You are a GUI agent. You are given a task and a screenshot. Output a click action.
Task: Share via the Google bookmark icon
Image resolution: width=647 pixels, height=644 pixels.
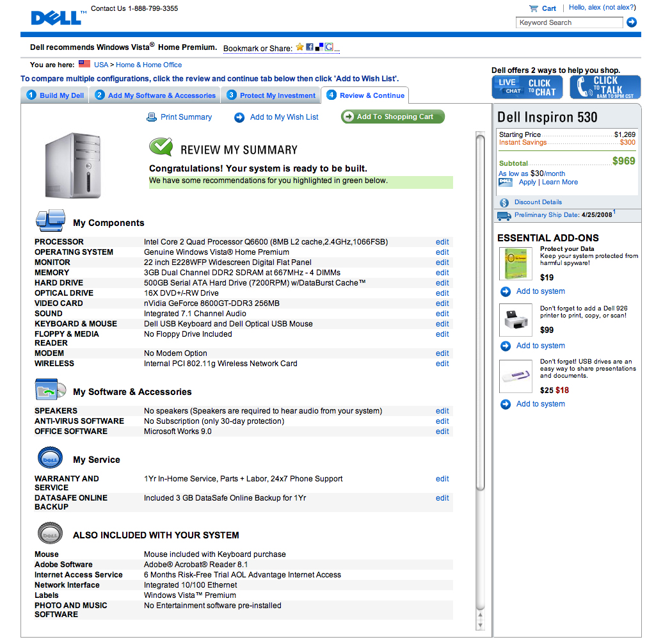click(x=329, y=47)
